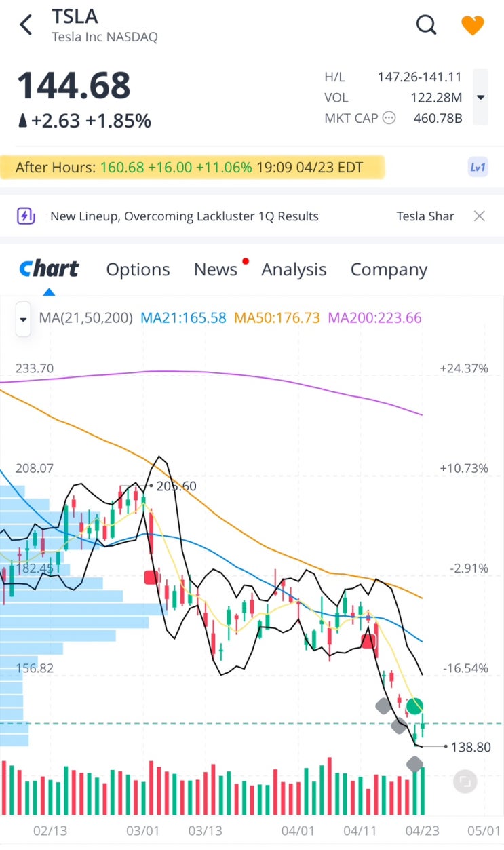Viewport: 504px width, 850px height.
Task: Switch to the News tab
Action: (216, 269)
